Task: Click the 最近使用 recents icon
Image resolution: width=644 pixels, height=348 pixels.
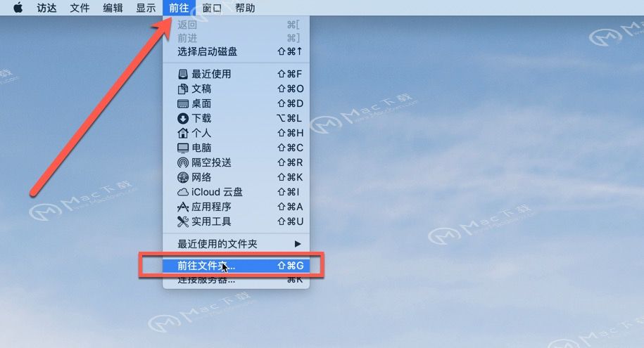Action: click(x=183, y=74)
